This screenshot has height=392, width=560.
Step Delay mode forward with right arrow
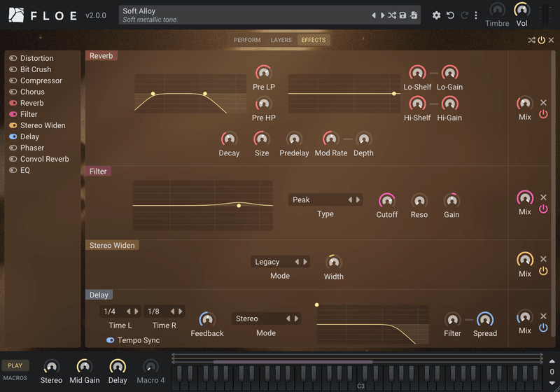tap(296, 318)
